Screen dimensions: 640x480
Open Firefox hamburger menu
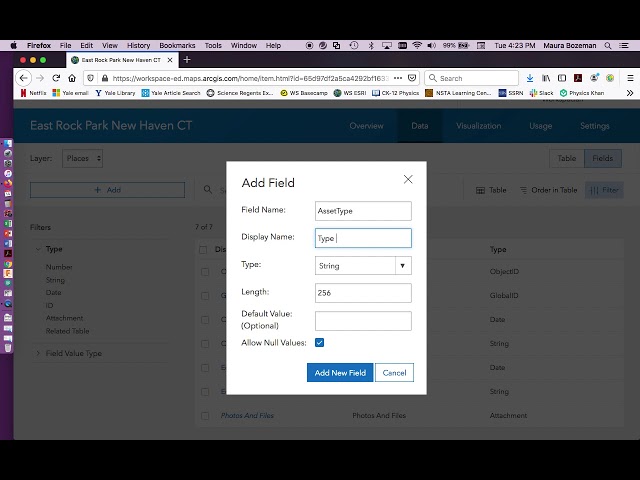tap(630, 78)
